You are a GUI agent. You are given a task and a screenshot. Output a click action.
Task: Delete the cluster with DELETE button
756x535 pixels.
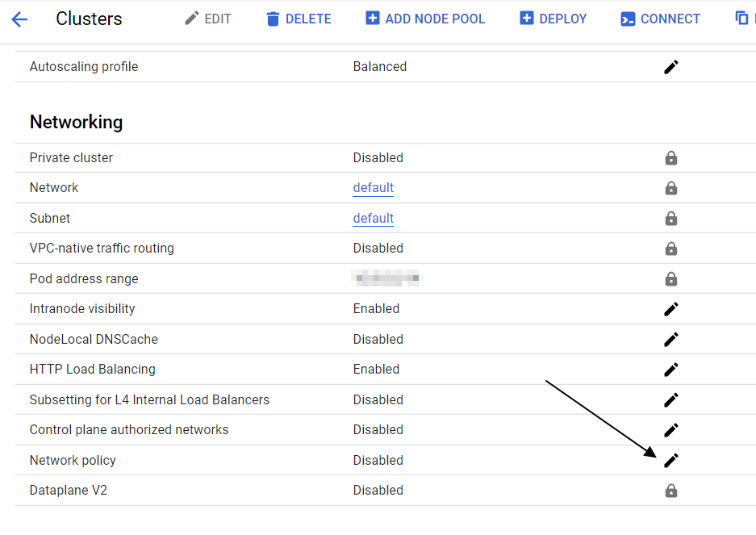point(299,19)
